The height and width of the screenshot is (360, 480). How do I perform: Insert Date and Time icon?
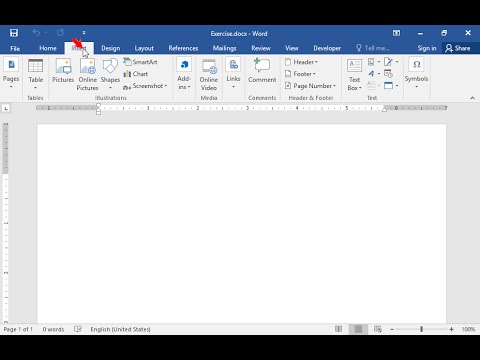pyautogui.click(x=388, y=74)
